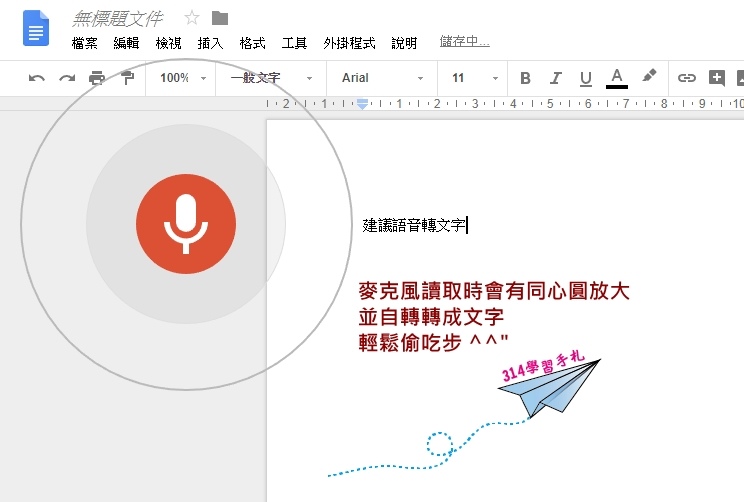Select the paint format tool

(x=127, y=78)
